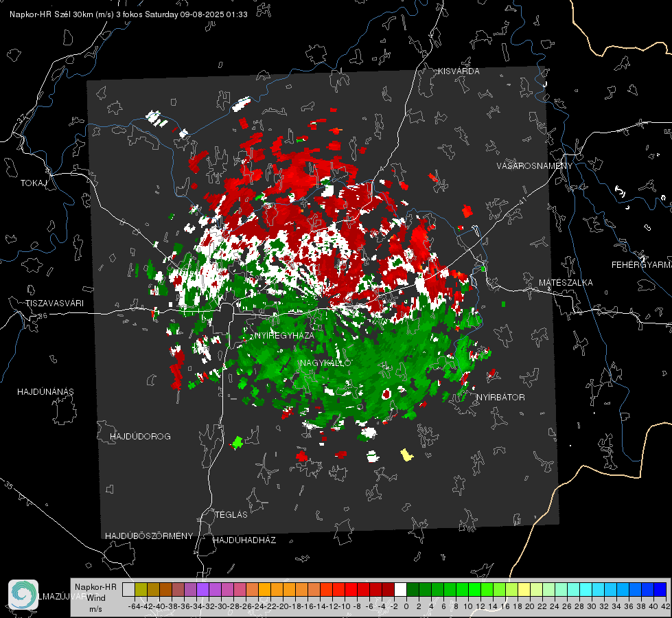Select the HAJDÚNÁNÁS label

click(45, 391)
